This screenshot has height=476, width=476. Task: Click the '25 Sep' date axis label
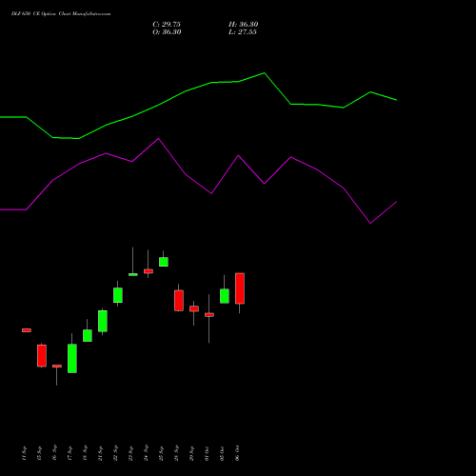(x=161, y=453)
